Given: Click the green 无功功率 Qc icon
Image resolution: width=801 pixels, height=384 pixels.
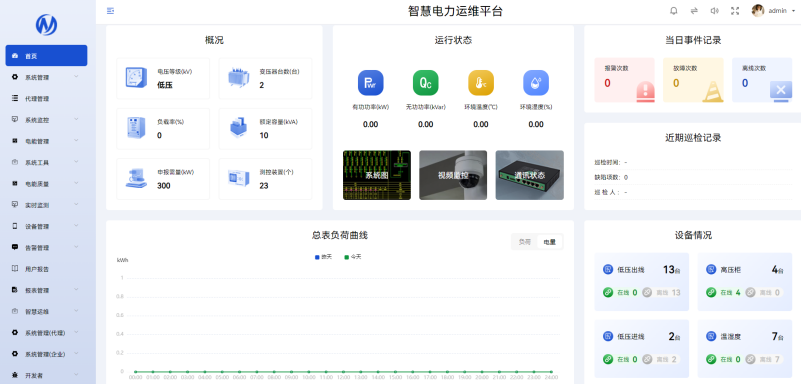Looking at the screenshot, I should point(426,83).
